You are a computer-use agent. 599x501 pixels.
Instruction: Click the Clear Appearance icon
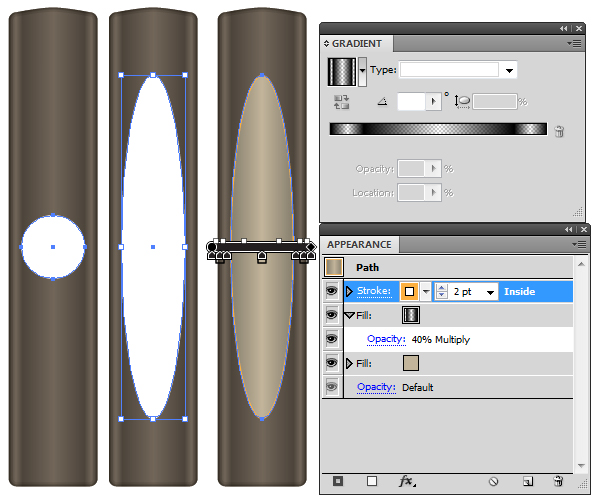493,482
